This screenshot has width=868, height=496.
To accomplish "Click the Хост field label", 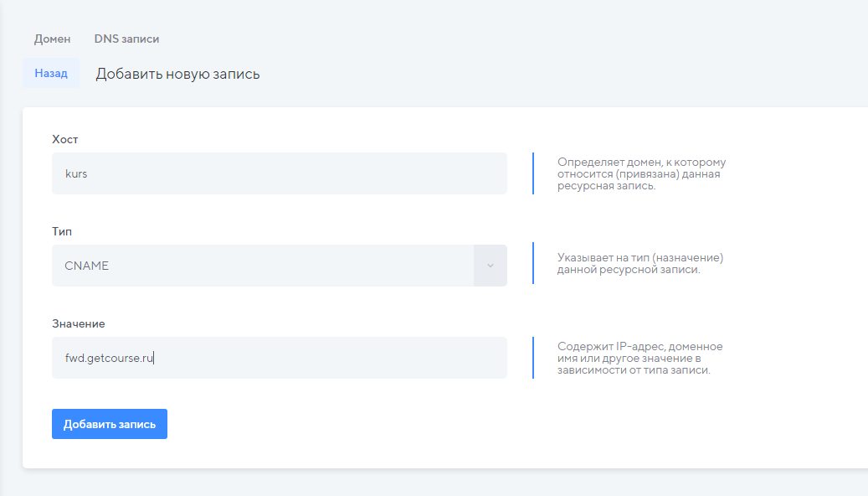I will coord(64,139).
